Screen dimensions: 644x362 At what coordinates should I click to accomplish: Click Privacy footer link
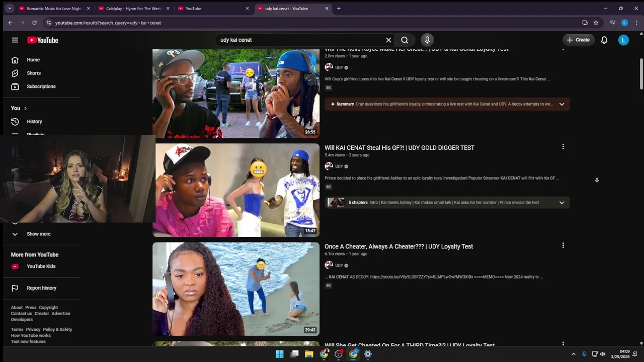coord(33,330)
